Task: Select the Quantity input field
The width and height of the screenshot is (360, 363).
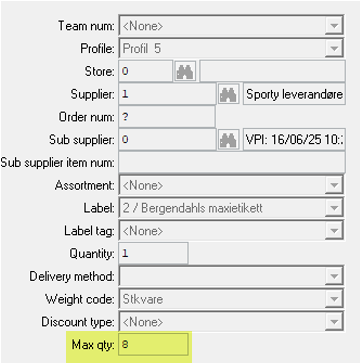Action: [153, 253]
